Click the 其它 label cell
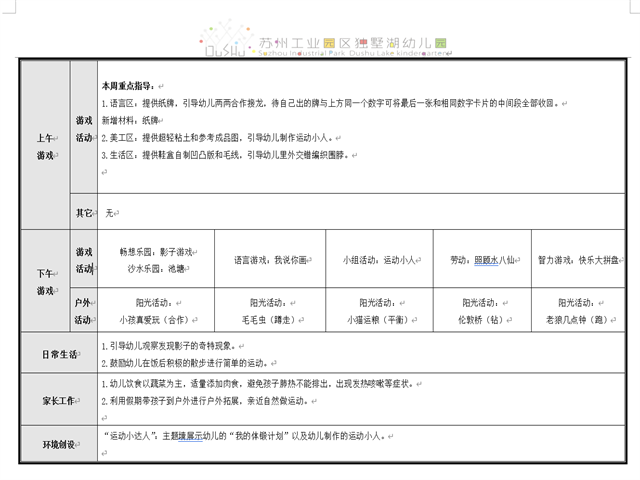Viewport: 640px width, 480px height. tap(84, 211)
